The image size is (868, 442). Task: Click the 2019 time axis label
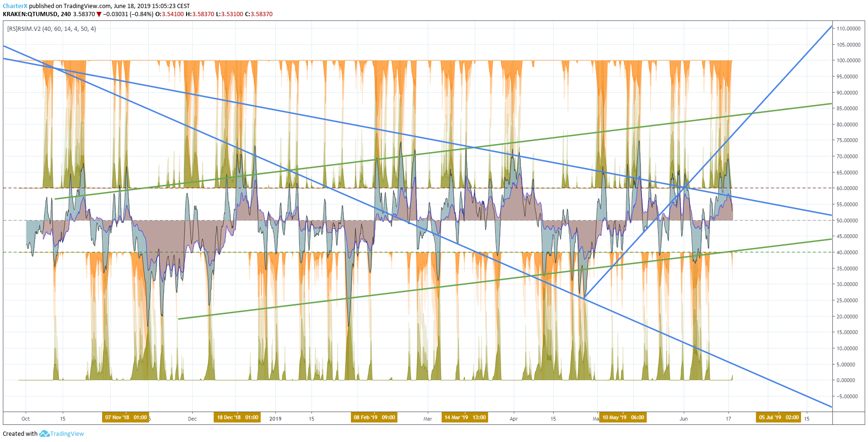pos(275,419)
